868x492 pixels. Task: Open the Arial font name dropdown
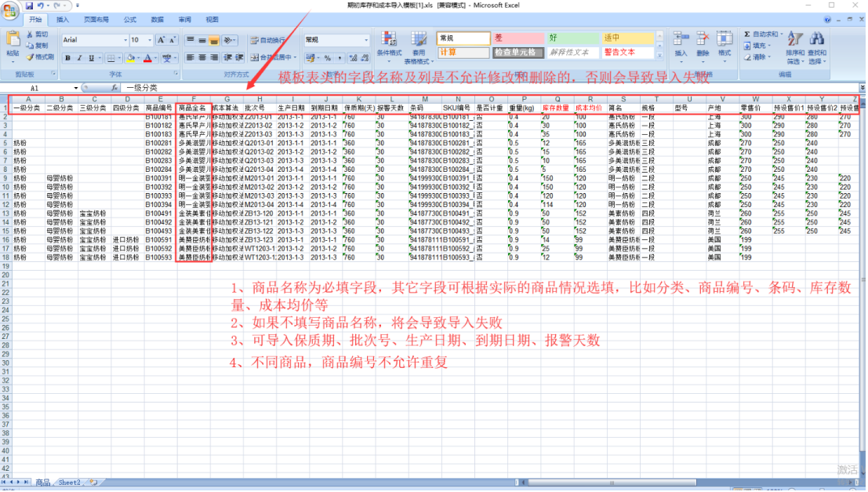tap(125, 40)
